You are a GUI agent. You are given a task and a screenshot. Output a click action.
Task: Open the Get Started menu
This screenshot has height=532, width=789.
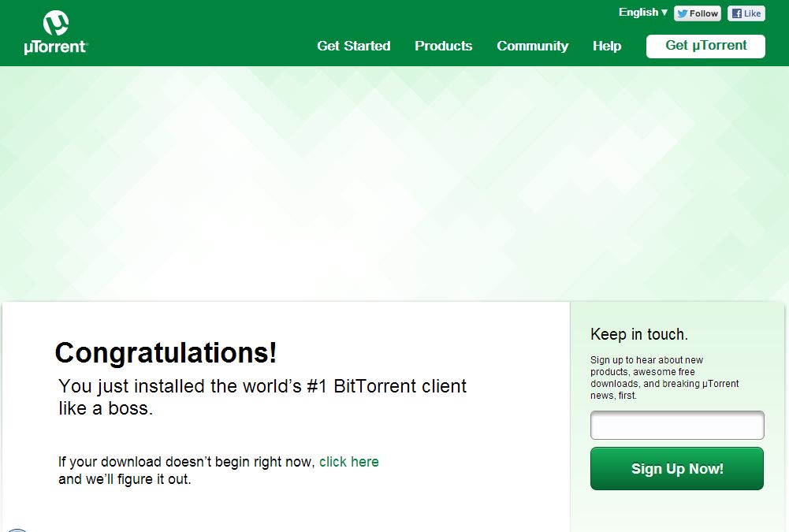click(354, 46)
